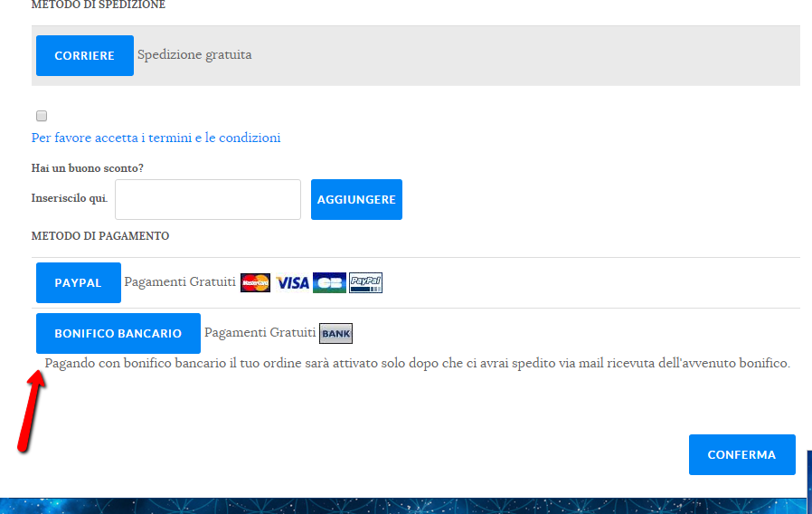Screen dimensions: 812x514
Task: Apply the coupon with AGGIUNGERE button
Action: 356,199
